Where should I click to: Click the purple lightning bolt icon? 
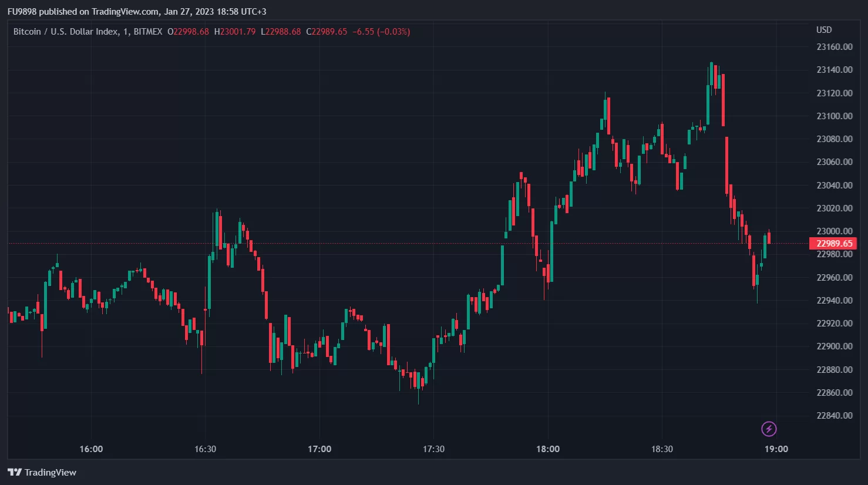pyautogui.click(x=769, y=429)
